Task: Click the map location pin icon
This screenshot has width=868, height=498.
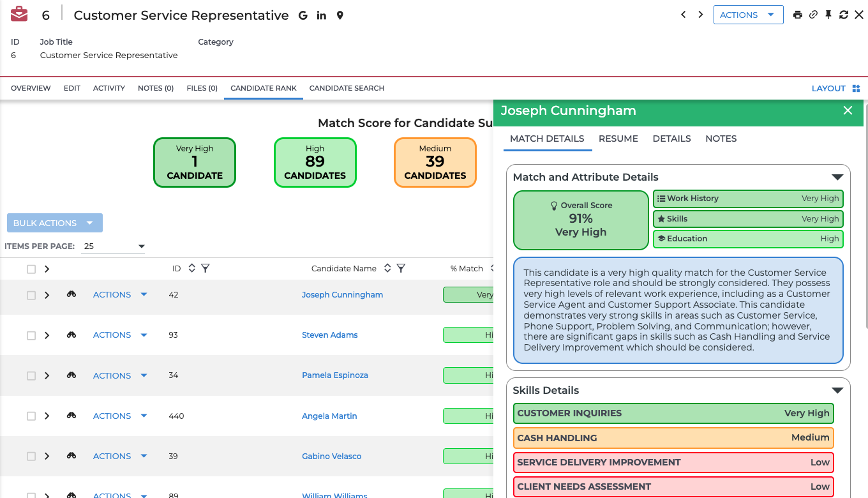Action: coord(340,15)
